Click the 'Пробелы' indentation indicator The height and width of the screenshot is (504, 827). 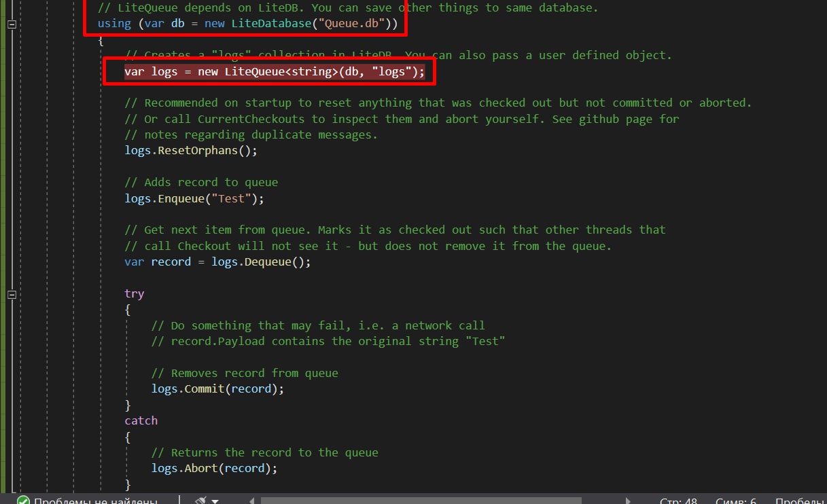tap(800, 501)
